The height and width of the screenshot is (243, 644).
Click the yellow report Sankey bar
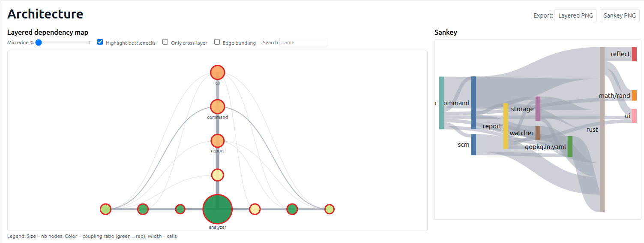(x=506, y=126)
